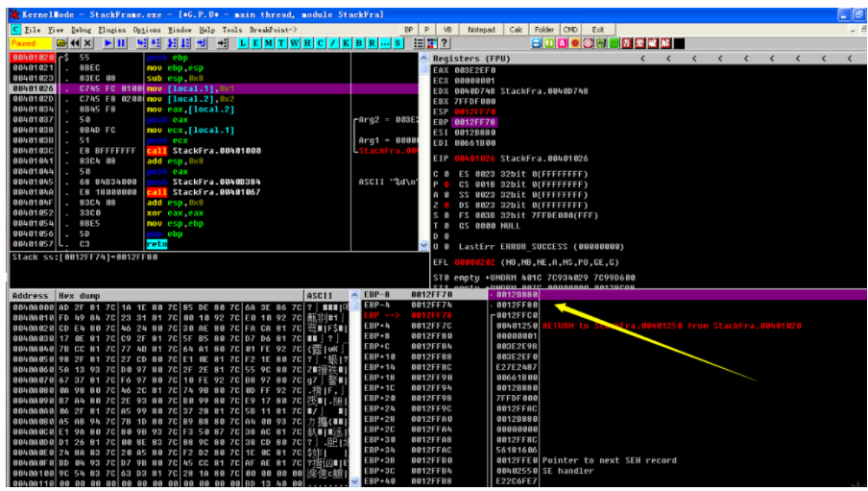Click the Trace over icon
Screen dimensions: 868x491
click(185, 43)
